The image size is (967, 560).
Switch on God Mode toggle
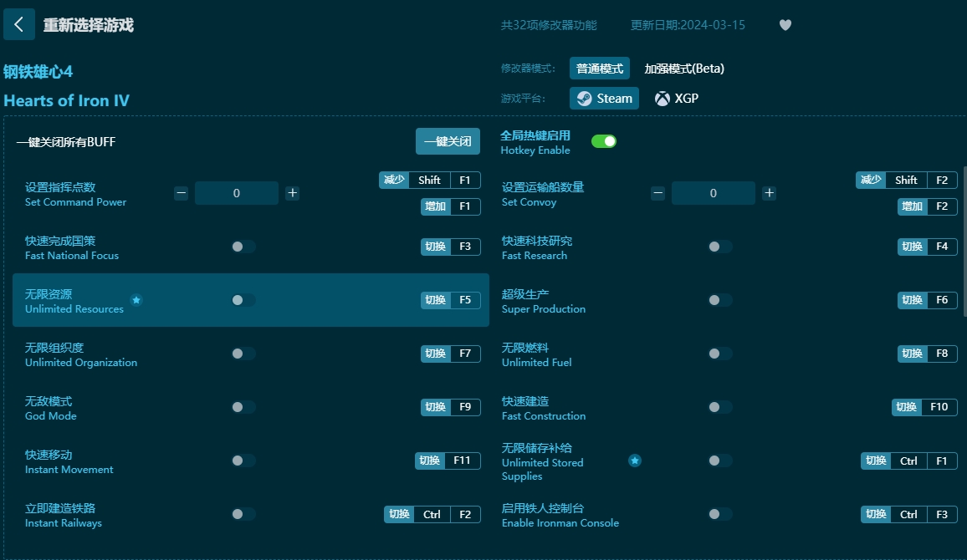click(243, 407)
